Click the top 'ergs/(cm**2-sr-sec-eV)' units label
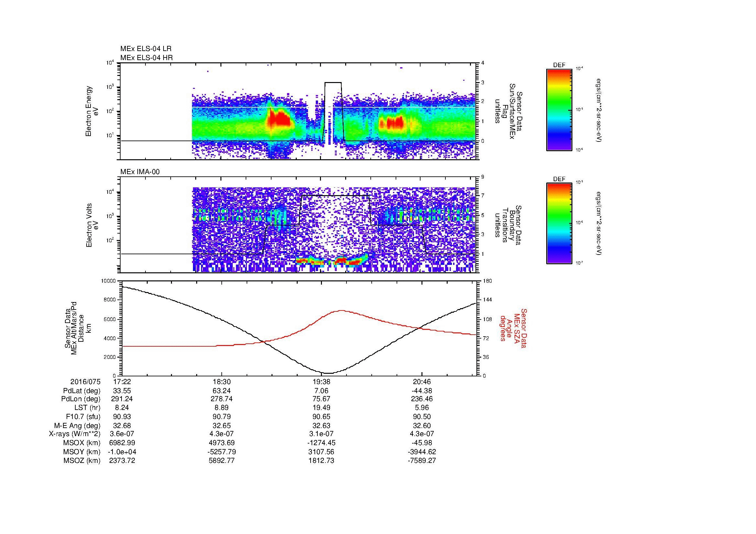Viewport: 756px width, 534px height. point(599,110)
